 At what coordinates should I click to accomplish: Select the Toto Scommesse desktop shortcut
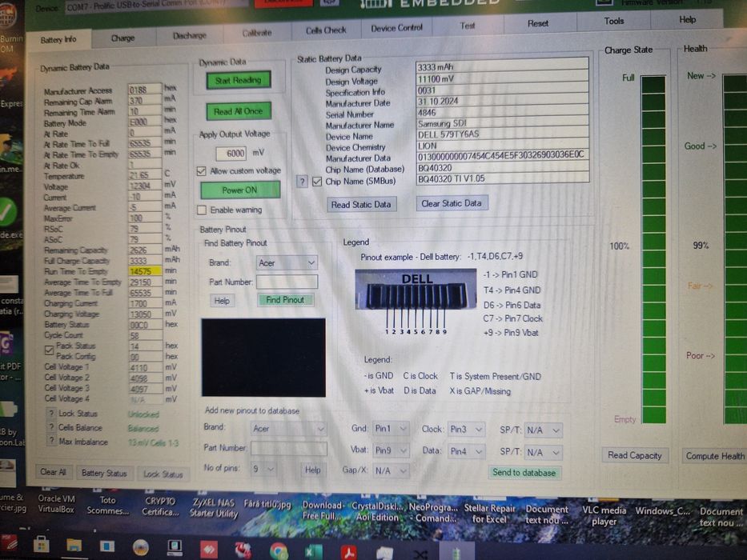pyautogui.click(x=107, y=506)
